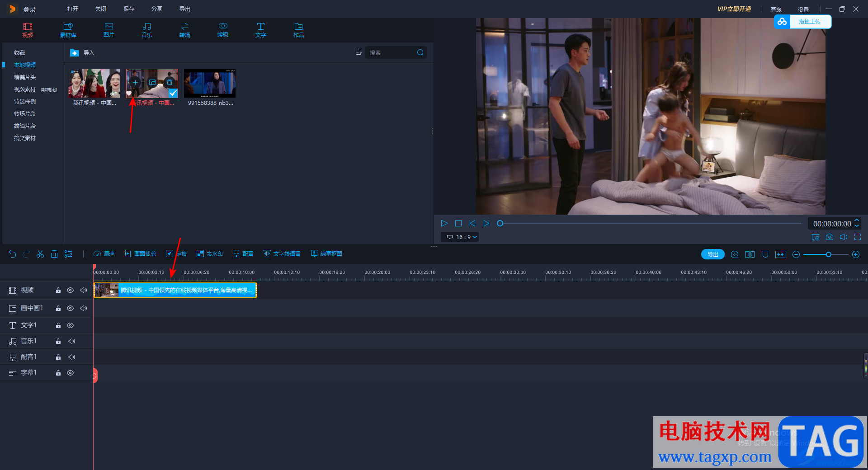Screen dimensions: 868x470
Task: Select 精美片头 in the left sidebar
Action: pos(25,77)
